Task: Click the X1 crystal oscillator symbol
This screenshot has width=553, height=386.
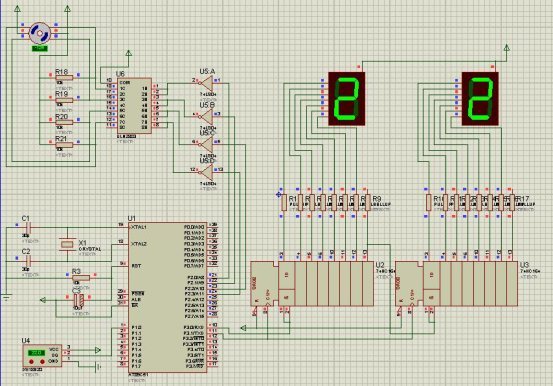Action: click(67, 244)
